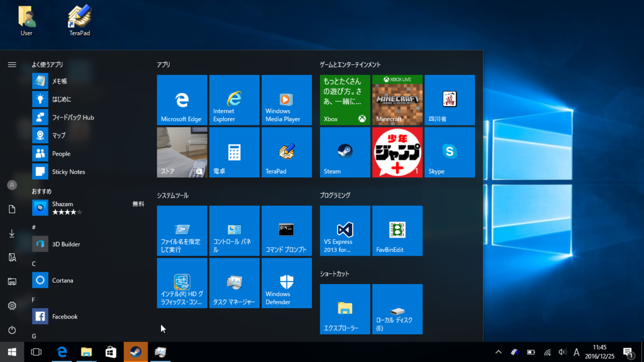644x362 pixels.
Task: Open メモ帳 from most used apps
Action: point(88,81)
